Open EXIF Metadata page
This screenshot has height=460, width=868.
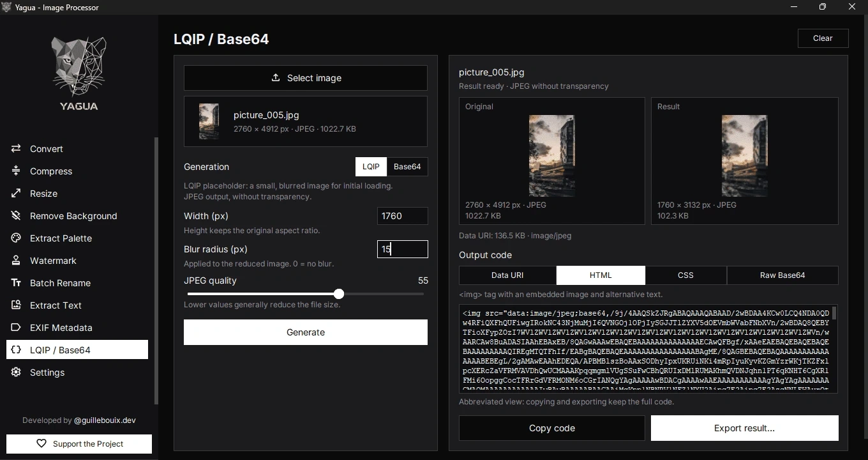[x=77, y=328]
